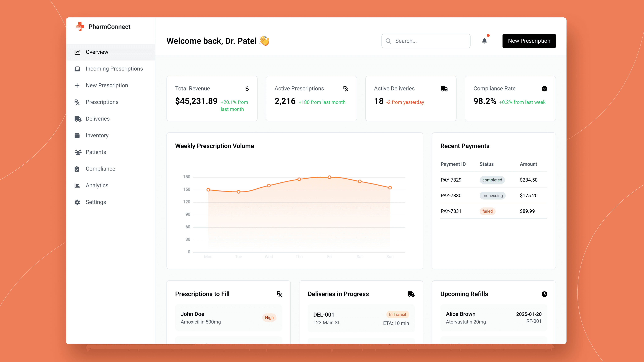Click the $234.50 amount
This screenshot has height=362, width=644.
coord(528,180)
